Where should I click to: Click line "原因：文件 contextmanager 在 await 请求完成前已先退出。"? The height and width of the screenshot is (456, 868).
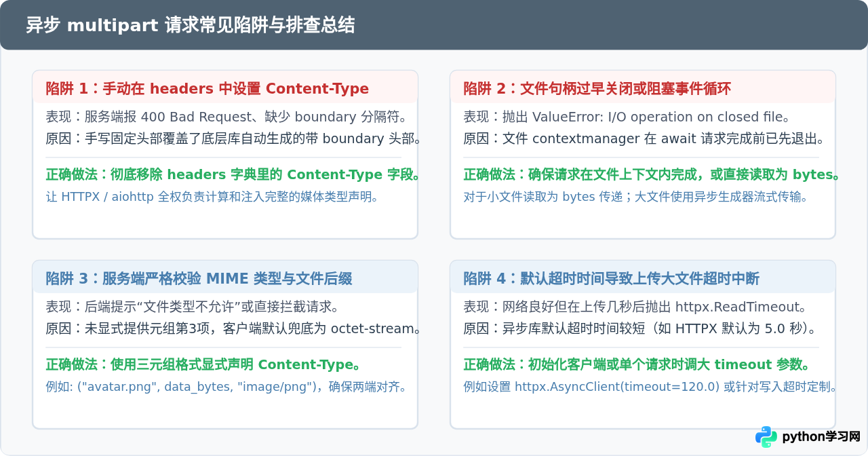(x=644, y=138)
